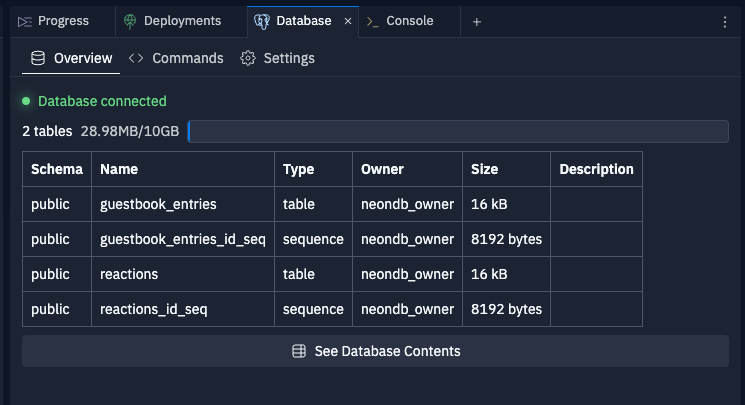Screen dimensions: 745x405
Task: Click the Progress tab icon
Action: [25, 21]
